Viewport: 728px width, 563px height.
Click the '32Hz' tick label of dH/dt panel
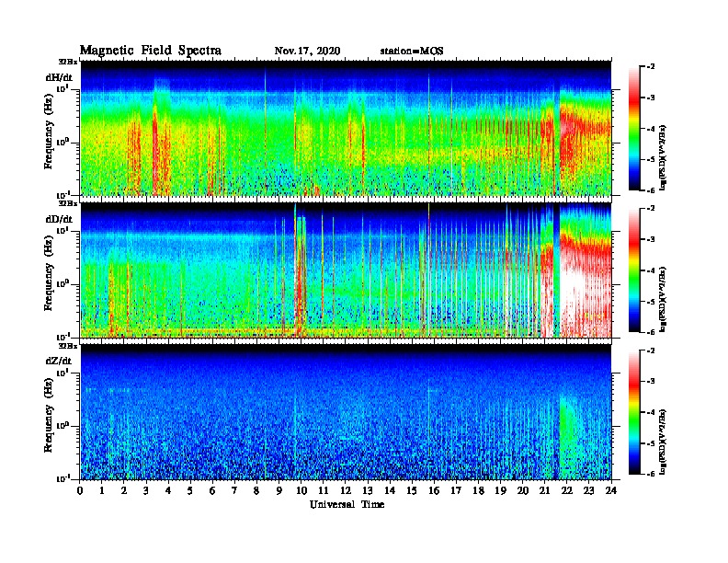[67, 62]
